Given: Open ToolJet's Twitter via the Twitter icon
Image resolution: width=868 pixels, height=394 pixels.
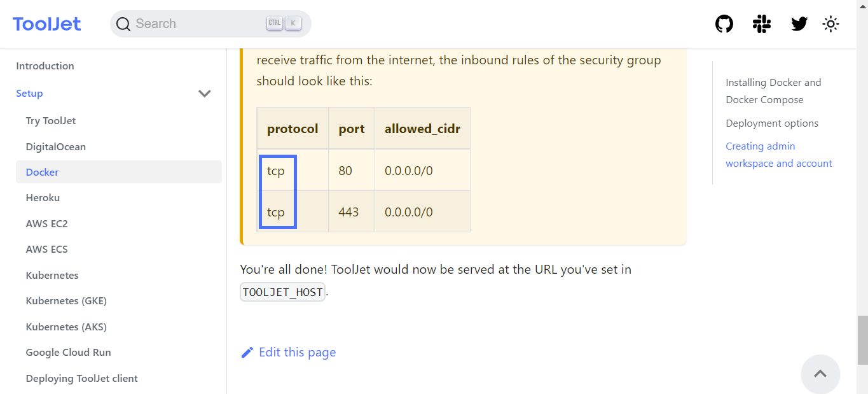Looking at the screenshot, I should pos(799,24).
